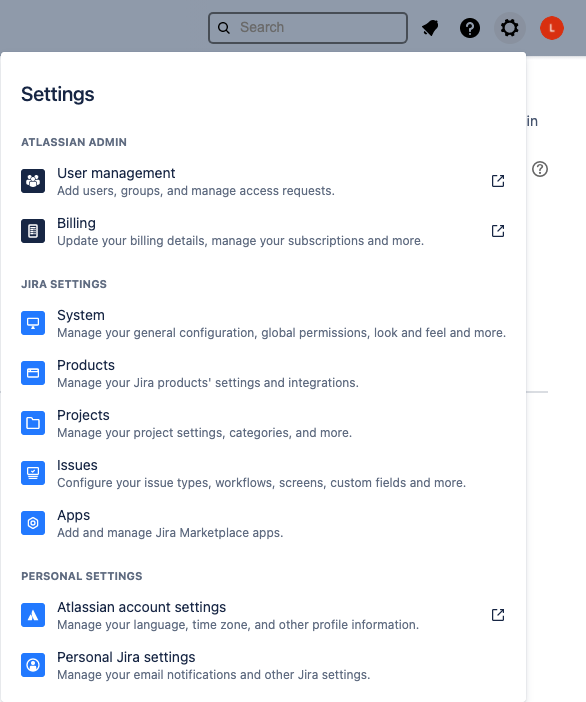
Task: Select Products in Jira settings
Action: pos(263,373)
